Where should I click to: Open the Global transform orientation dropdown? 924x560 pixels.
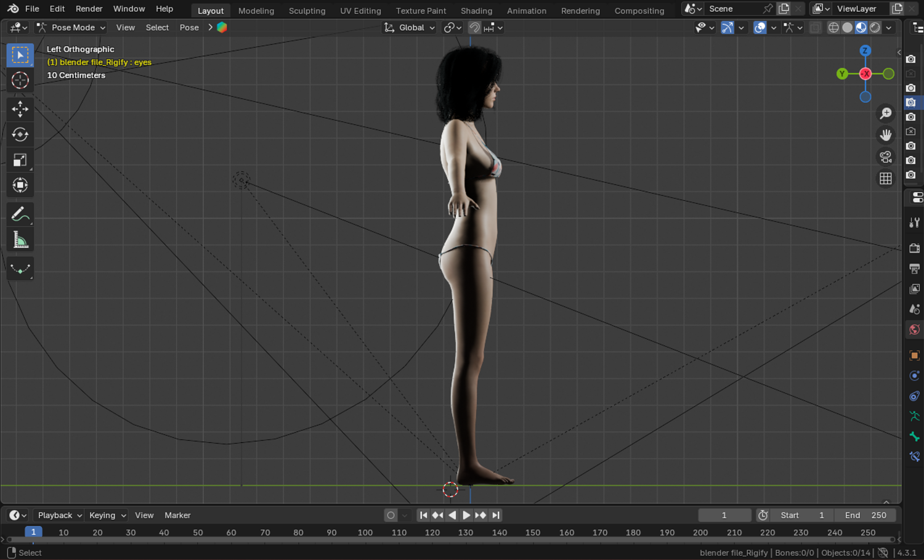410,28
